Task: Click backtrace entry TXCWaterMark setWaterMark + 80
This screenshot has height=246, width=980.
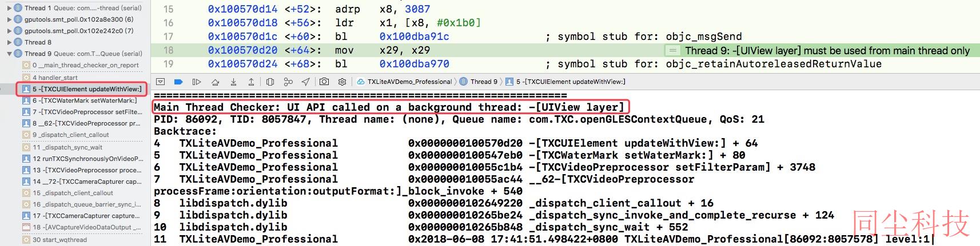Action: coord(449,155)
